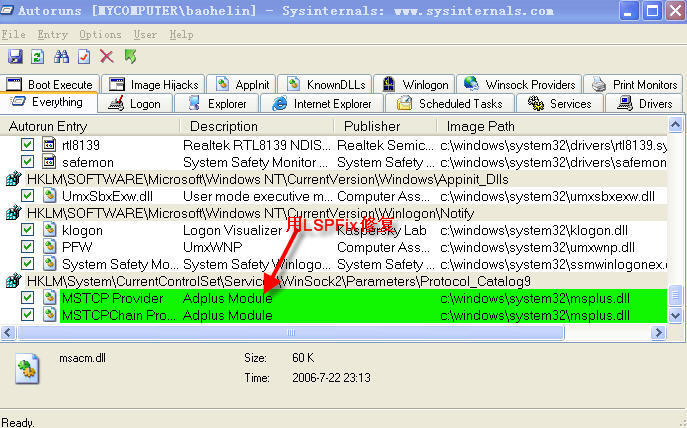Select the Everything tab

click(x=48, y=103)
